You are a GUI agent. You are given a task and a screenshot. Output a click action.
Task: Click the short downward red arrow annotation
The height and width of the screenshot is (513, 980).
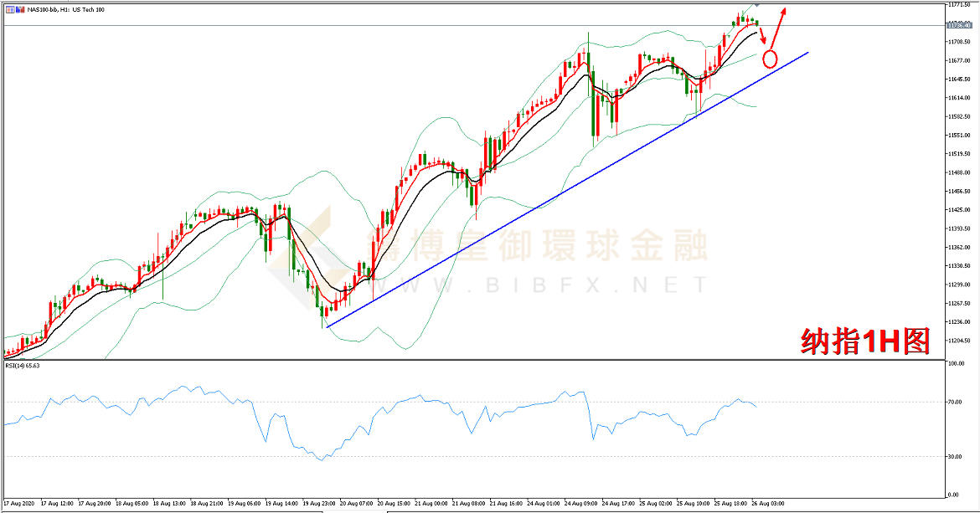pos(762,38)
